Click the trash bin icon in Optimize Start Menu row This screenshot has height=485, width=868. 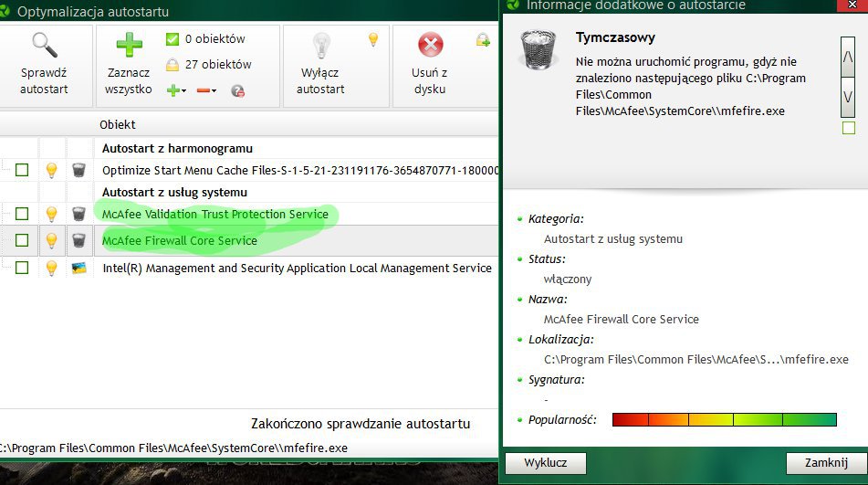pyautogui.click(x=79, y=170)
